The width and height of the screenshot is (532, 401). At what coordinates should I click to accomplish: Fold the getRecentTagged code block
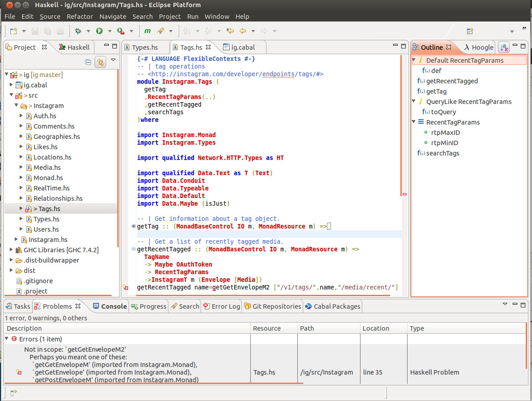[133, 249]
